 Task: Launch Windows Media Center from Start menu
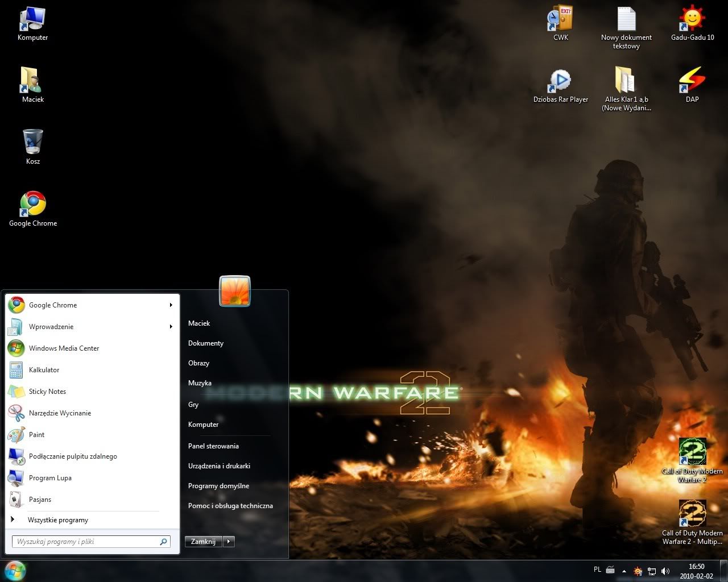pos(91,348)
